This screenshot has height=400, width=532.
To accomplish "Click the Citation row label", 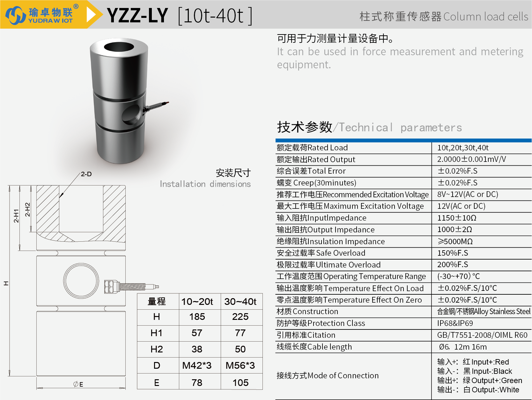I will click(306, 335).
